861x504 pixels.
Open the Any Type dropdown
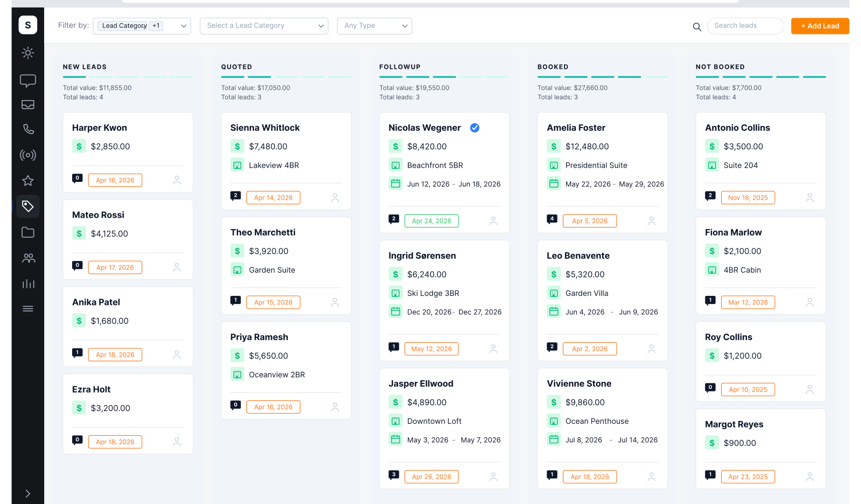[x=375, y=26]
